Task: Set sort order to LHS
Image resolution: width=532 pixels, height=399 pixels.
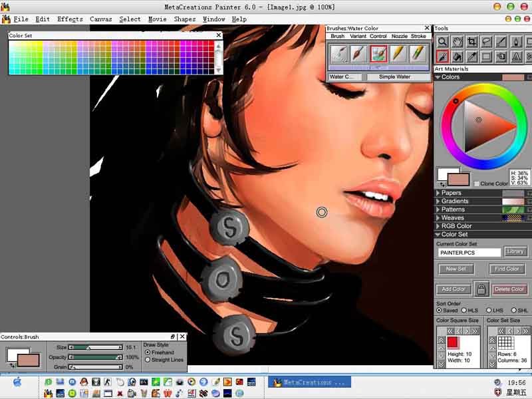Action: click(489, 311)
